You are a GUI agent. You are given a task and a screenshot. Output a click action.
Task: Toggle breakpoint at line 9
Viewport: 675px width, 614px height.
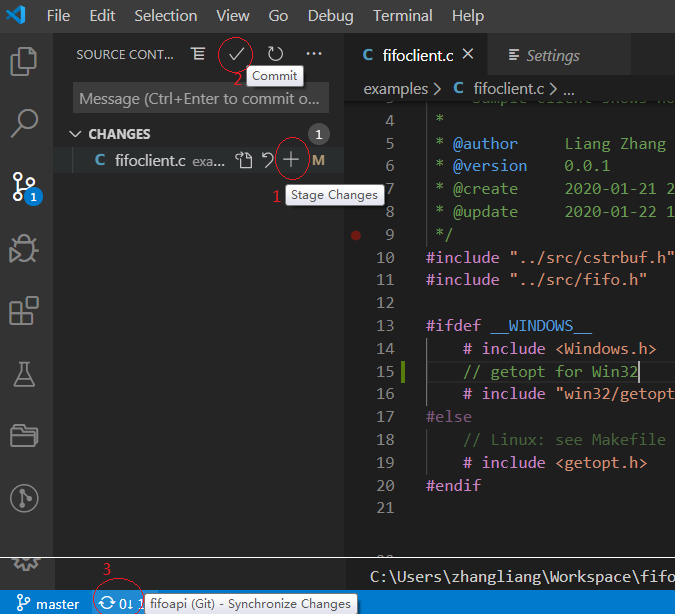point(356,235)
